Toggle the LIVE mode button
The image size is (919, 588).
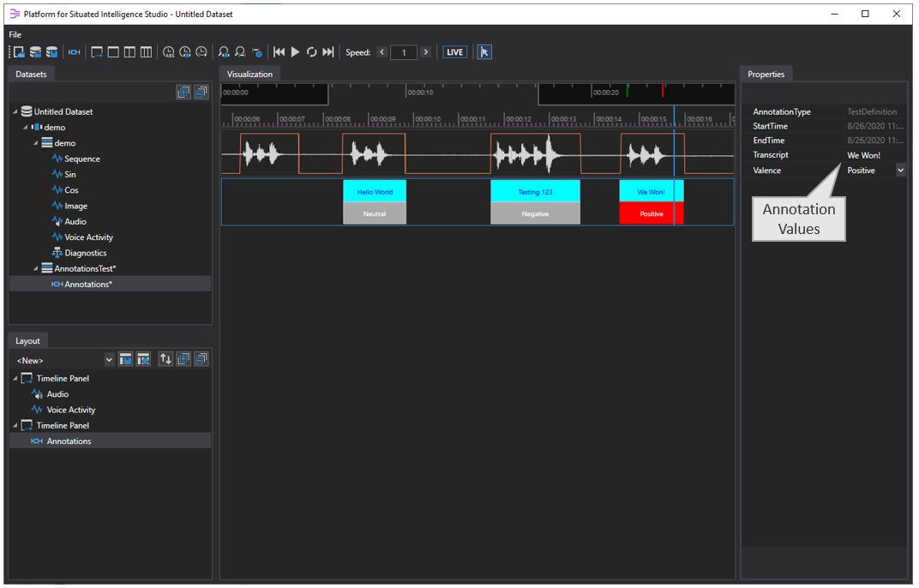click(454, 52)
